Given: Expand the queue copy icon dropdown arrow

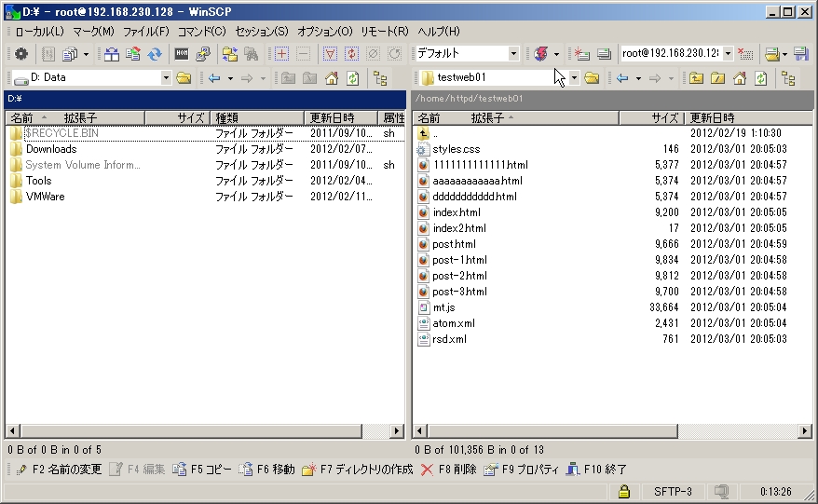Looking at the screenshot, I should click(x=86, y=54).
